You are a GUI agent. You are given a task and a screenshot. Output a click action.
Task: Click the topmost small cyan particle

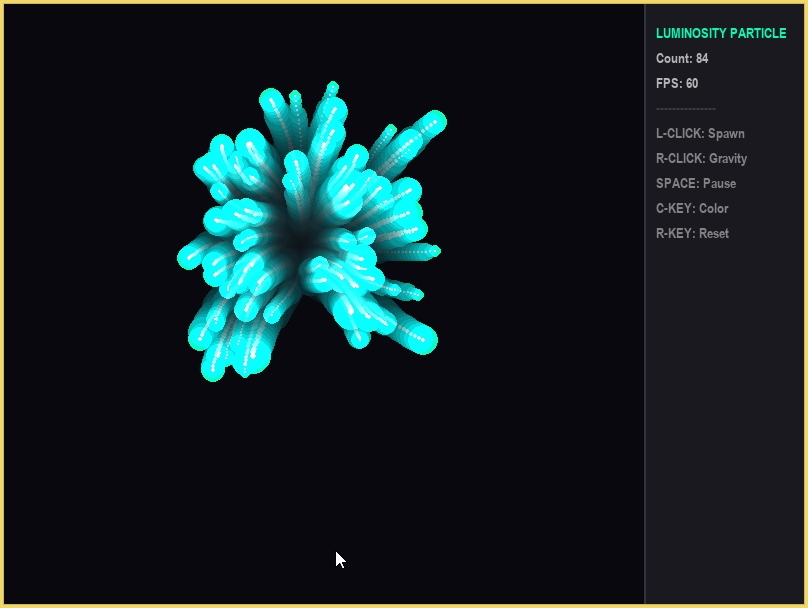pyautogui.click(x=332, y=87)
